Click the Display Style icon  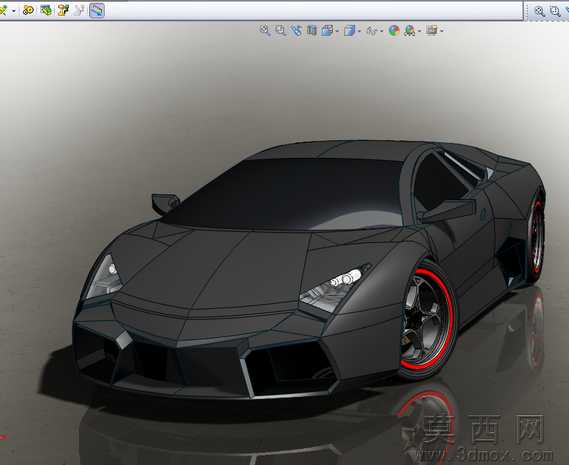pyautogui.click(x=349, y=30)
